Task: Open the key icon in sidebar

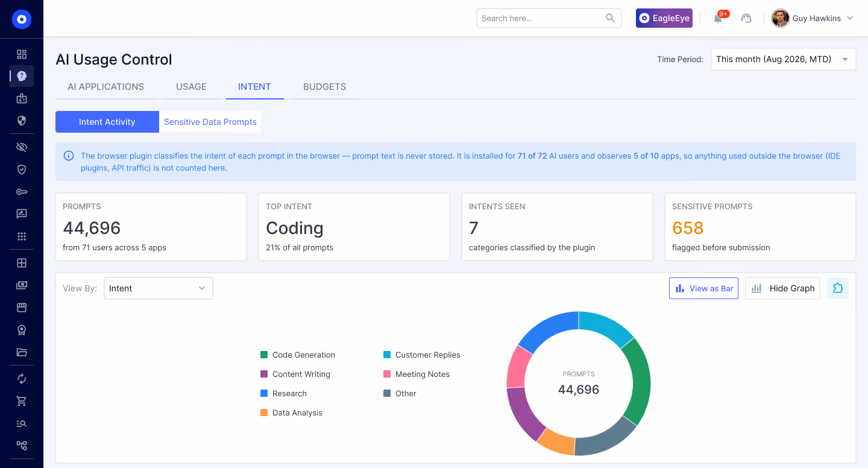Action: [x=22, y=192]
